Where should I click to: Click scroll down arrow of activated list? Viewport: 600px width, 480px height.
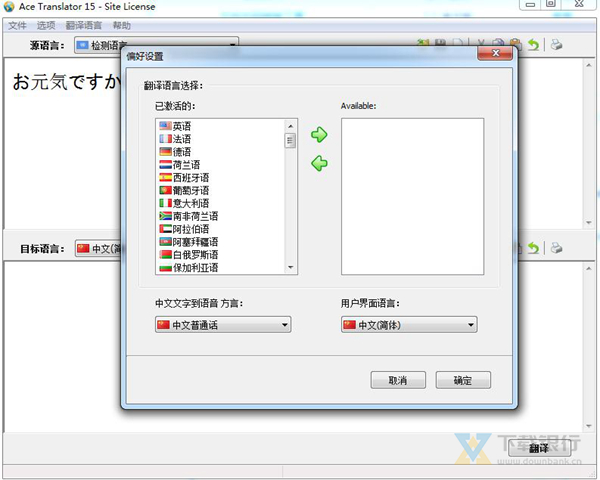[x=290, y=267]
